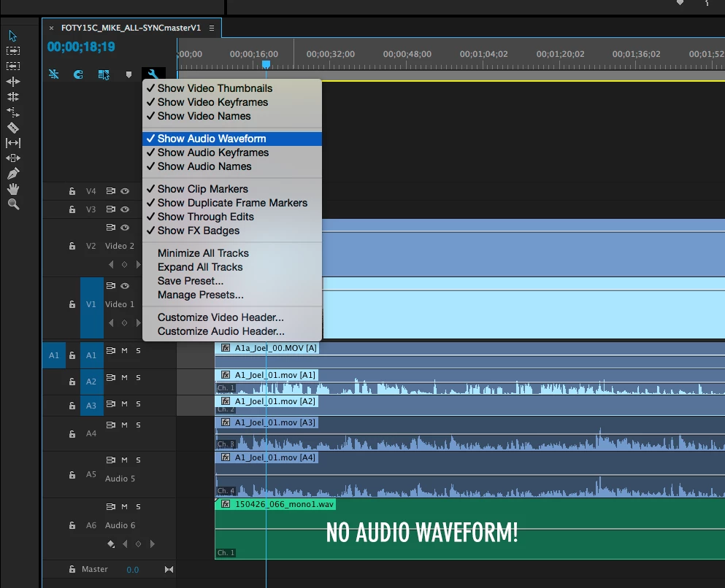This screenshot has width=725, height=588.
Task: Select the Slip tool
Action: [13, 143]
